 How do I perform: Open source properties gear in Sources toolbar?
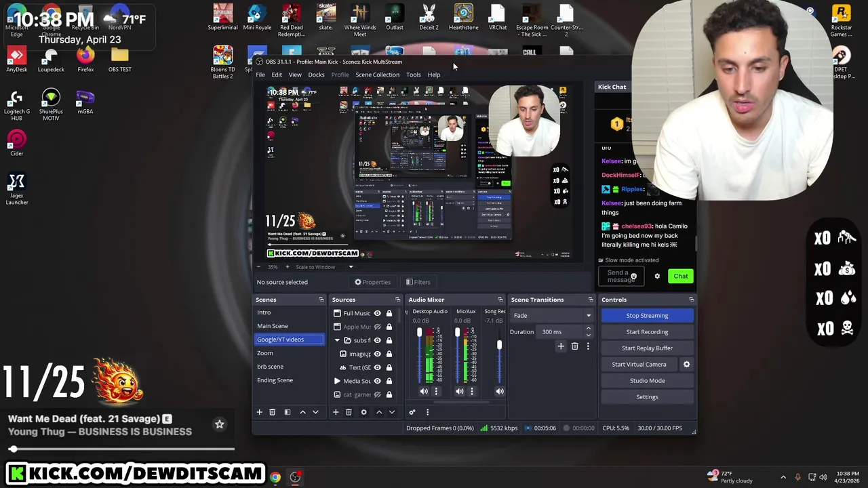pyautogui.click(x=363, y=412)
